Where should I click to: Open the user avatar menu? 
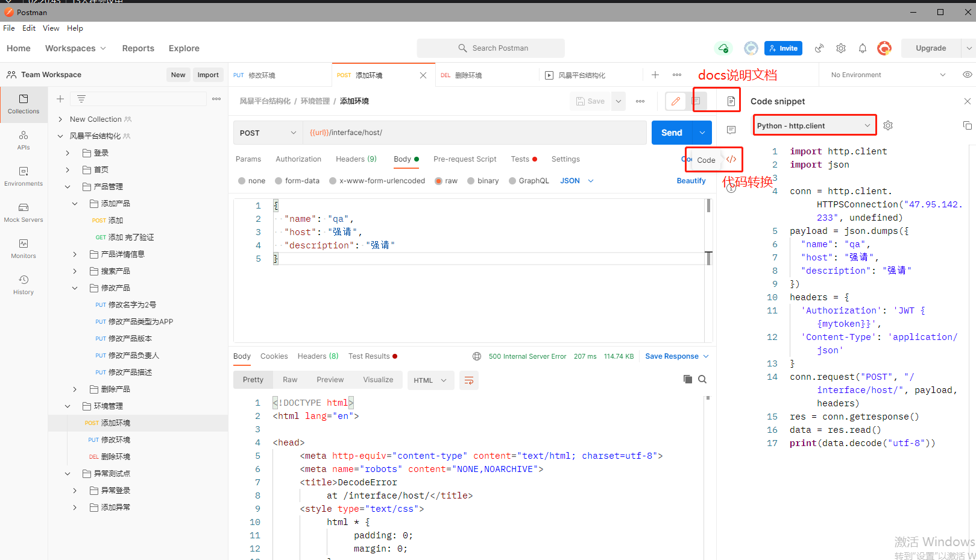[884, 48]
